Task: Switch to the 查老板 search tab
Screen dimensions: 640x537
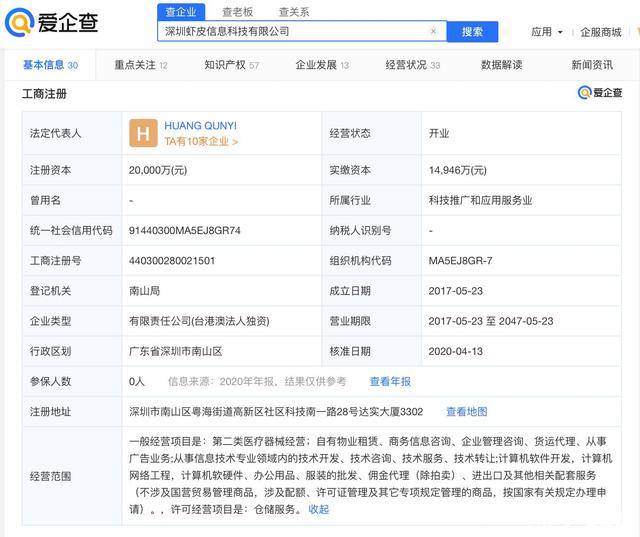Action: [x=238, y=12]
